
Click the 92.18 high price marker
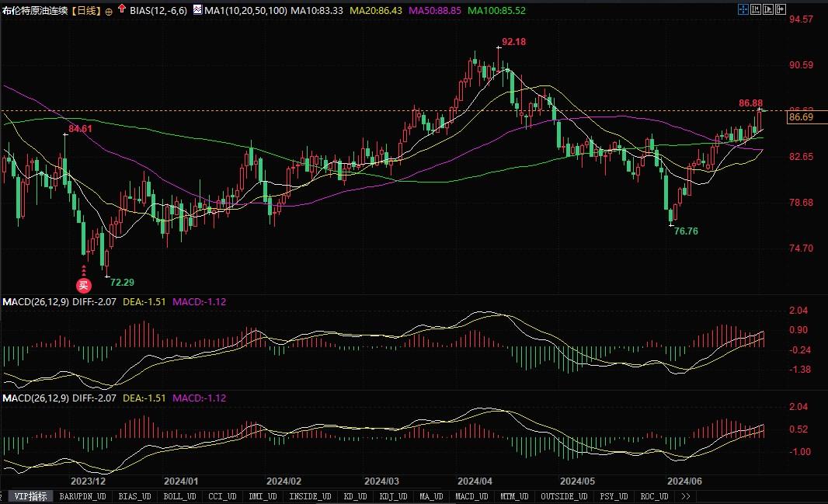[513, 41]
